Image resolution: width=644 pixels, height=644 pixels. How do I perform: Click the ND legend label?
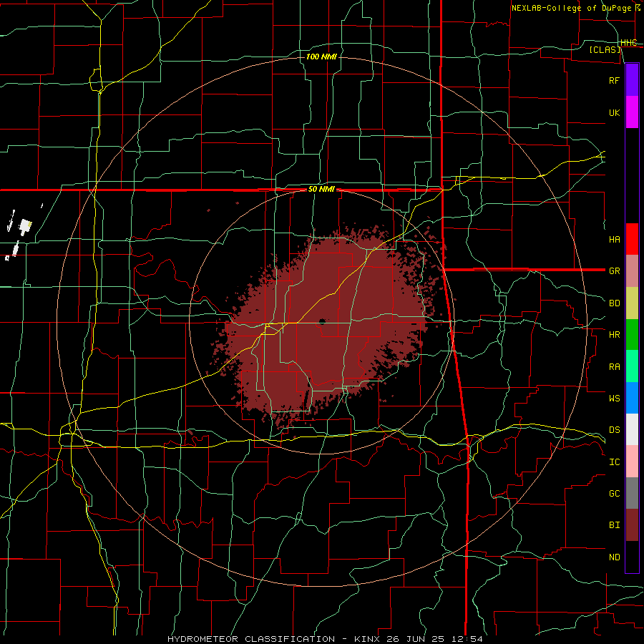tap(615, 557)
